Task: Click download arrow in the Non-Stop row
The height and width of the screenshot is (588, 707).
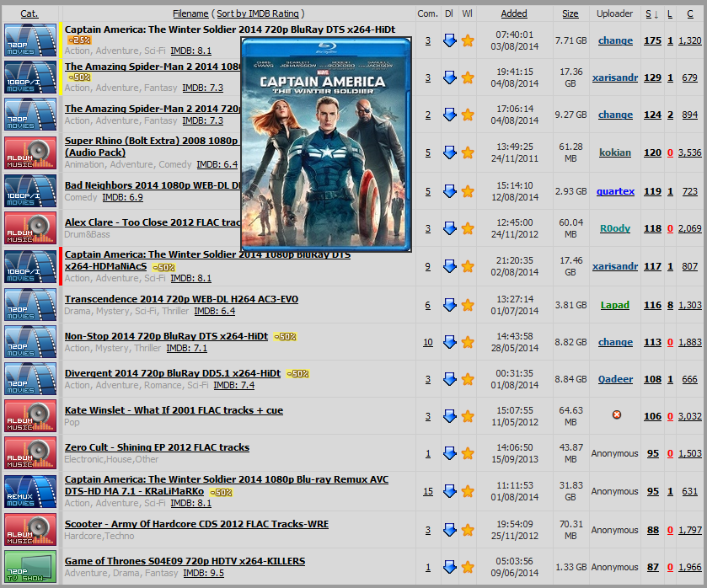Action: click(449, 342)
